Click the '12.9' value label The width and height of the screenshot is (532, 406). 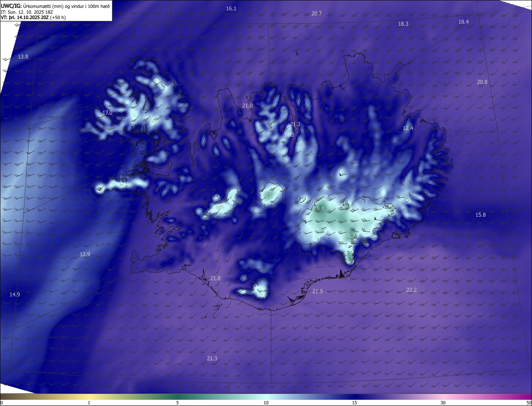(x=85, y=254)
